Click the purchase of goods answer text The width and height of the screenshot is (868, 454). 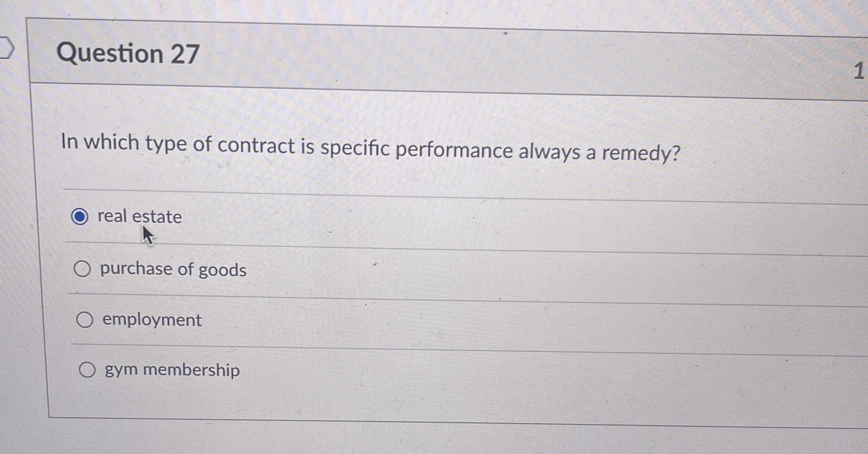click(x=173, y=269)
